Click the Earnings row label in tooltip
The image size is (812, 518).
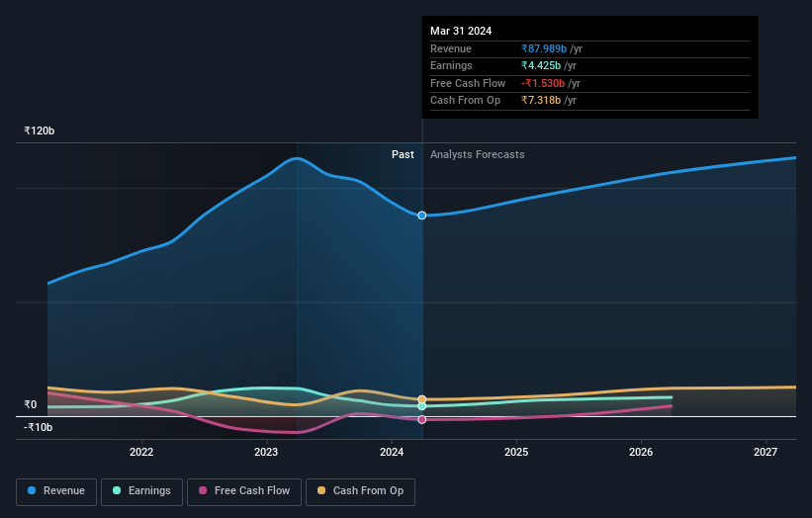tap(451, 65)
